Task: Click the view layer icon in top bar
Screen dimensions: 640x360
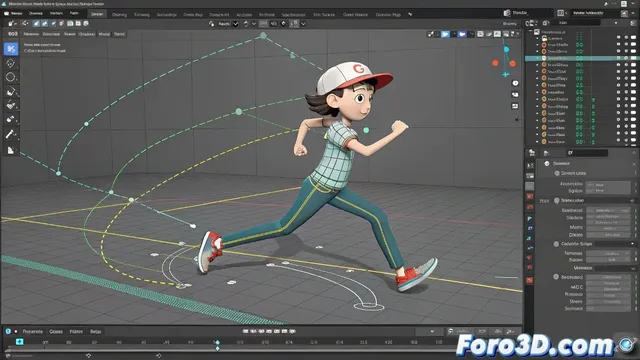Action: coord(561,13)
